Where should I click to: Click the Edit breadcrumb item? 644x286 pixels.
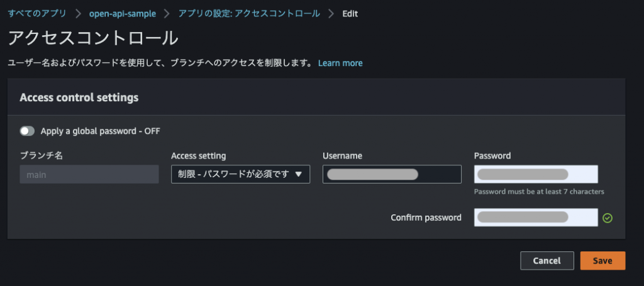coord(350,14)
